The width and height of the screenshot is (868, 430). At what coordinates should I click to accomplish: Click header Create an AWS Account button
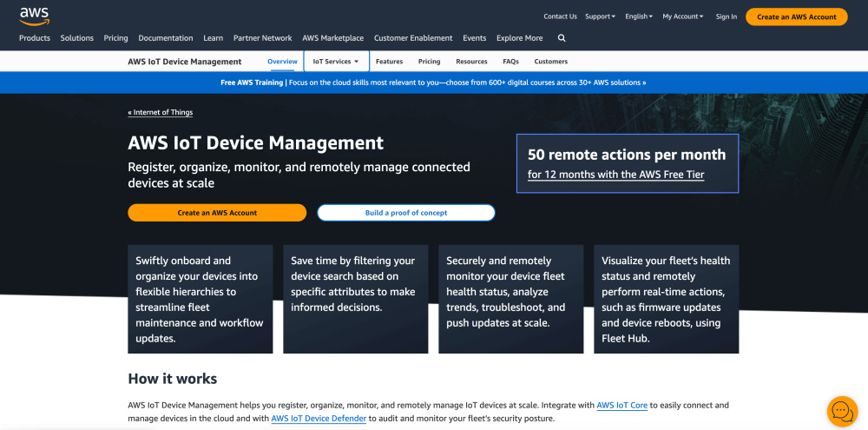coord(796,17)
